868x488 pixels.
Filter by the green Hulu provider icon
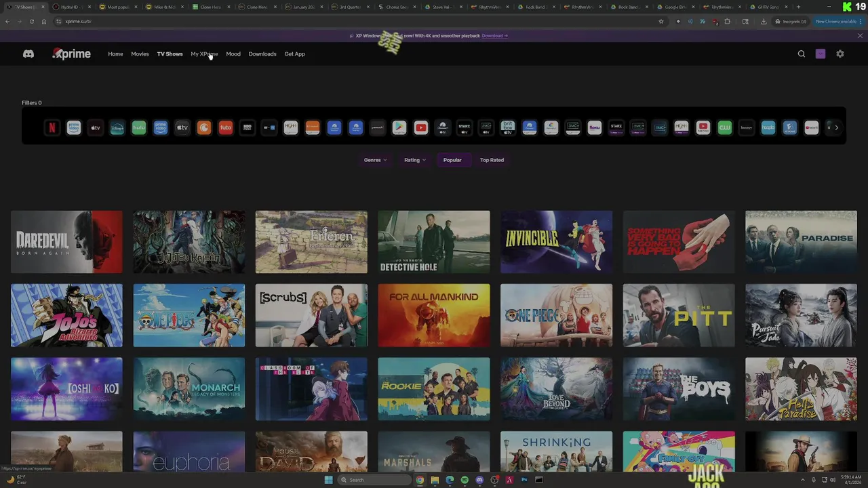point(139,127)
